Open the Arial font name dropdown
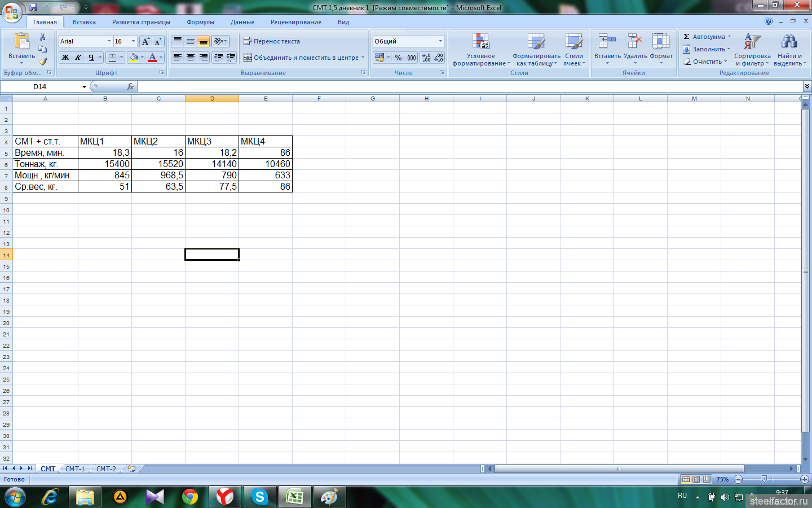The width and height of the screenshot is (812, 508). tap(109, 41)
